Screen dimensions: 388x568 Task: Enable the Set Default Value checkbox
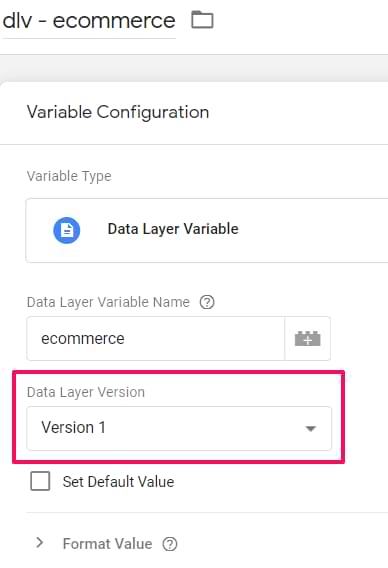point(40,481)
